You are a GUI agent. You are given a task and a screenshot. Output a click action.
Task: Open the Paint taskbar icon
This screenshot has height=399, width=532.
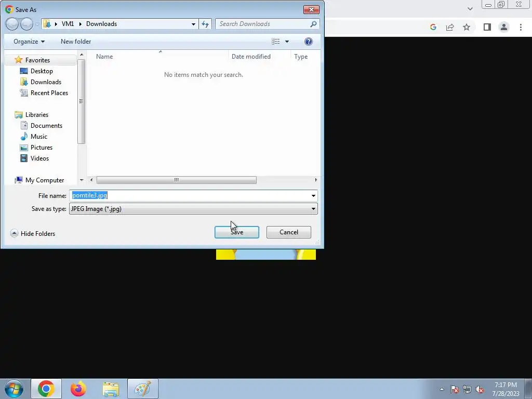point(143,389)
